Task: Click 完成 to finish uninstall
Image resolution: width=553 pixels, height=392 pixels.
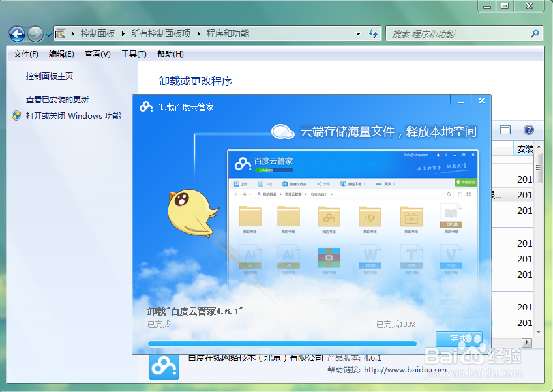Action: [x=458, y=339]
